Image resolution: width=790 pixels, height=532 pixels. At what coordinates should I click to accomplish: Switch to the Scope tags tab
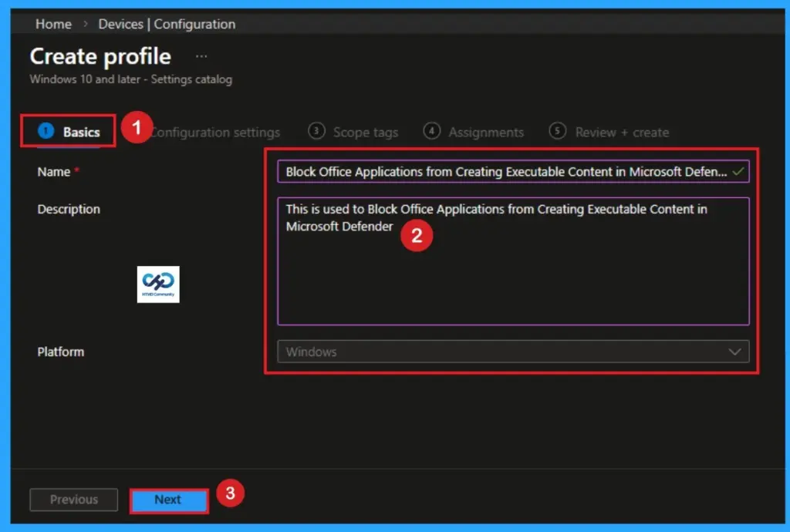(x=365, y=132)
